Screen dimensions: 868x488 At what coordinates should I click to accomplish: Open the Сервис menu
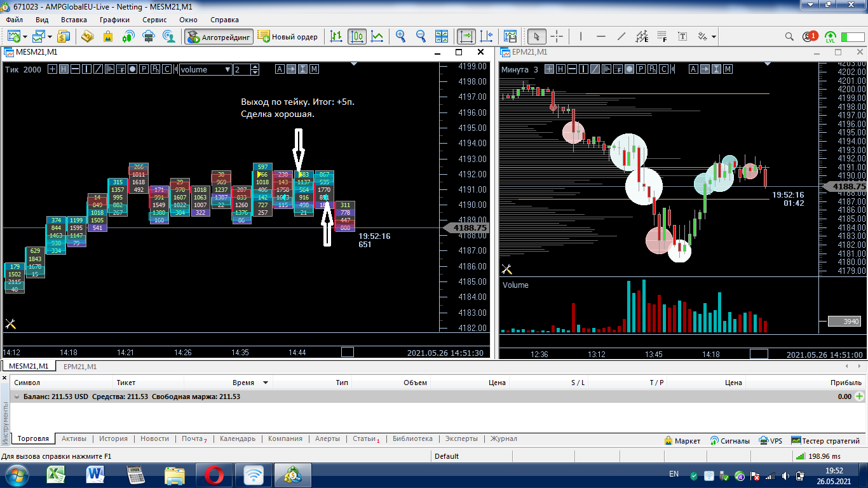pyautogui.click(x=154, y=20)
